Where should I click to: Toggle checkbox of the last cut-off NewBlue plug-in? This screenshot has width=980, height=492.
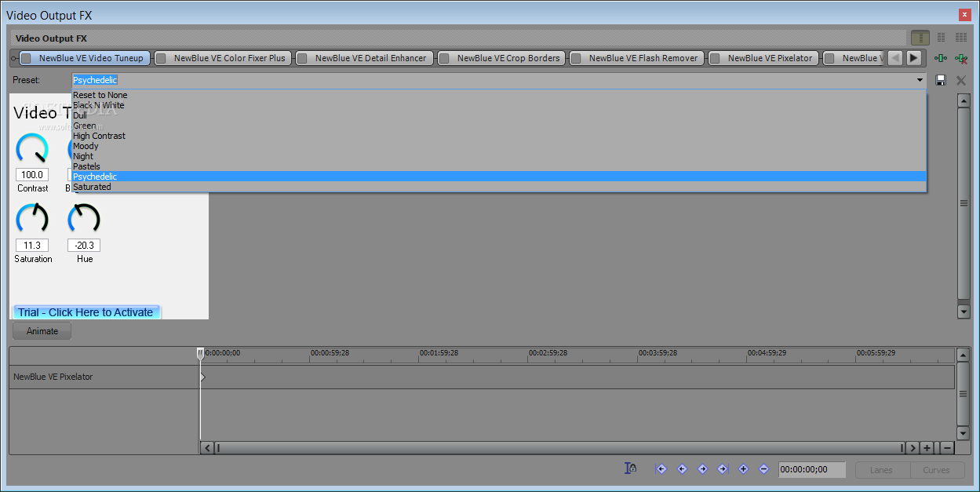pos(829,58)
